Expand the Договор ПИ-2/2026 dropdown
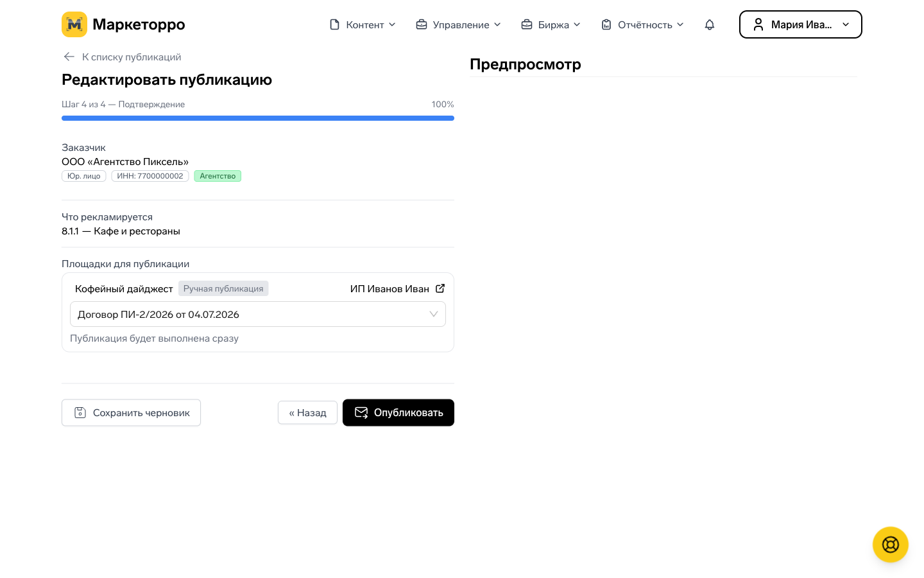This screenshot has height=578, width=924. pos(258,314)
